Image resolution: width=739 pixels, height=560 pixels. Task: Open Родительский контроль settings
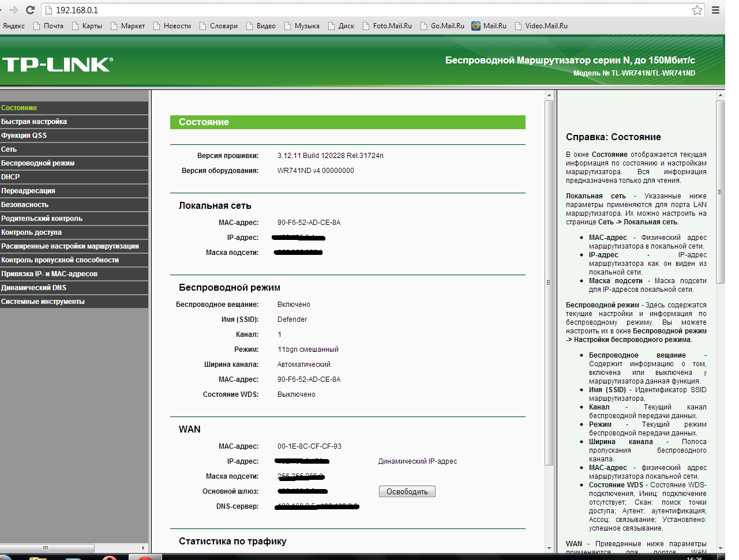42,219
